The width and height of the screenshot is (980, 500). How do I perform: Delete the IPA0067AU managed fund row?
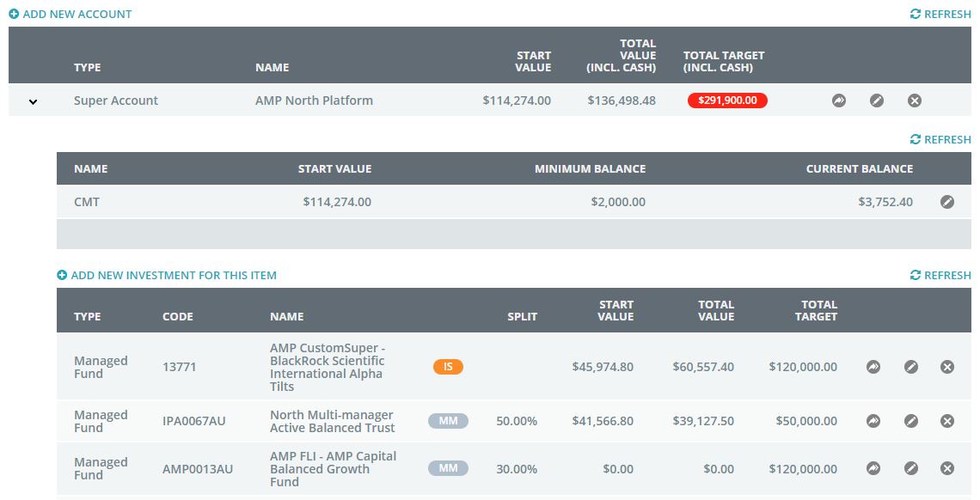tap(947, 421)
